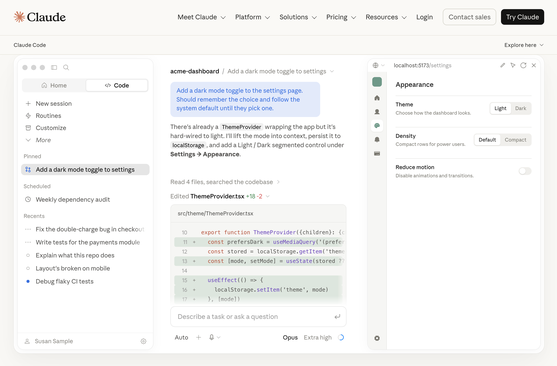Click the microphone icon below the input
557x366 pixels.
(x=211, y=337)
